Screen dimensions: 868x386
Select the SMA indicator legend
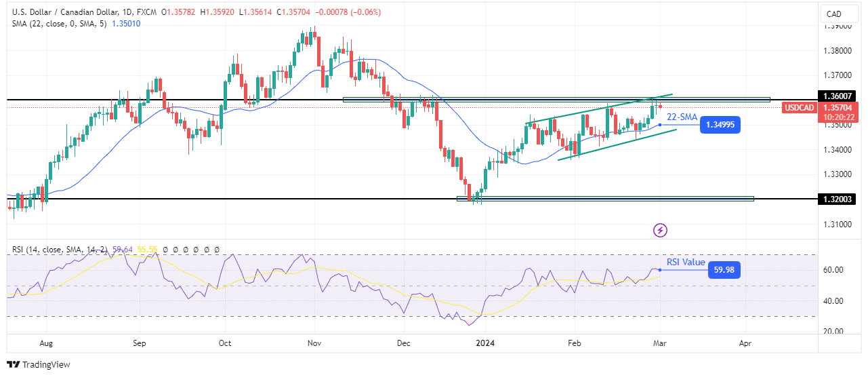77,24
